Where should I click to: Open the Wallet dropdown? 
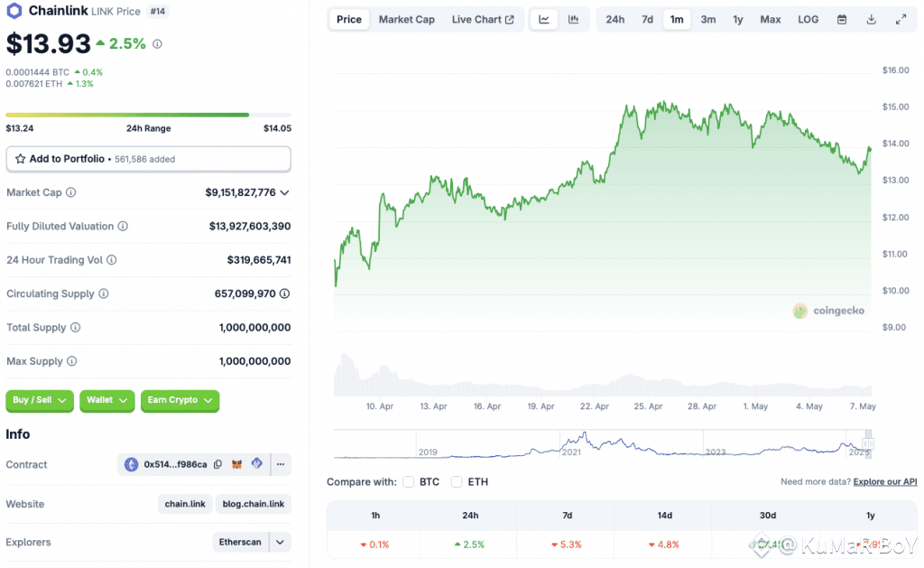tap(106, 400)
